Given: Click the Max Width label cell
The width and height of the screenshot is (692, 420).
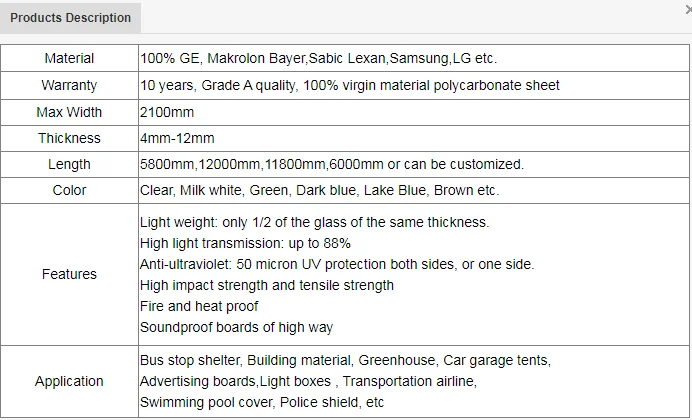Looking at the screenshot, I should pos(69,112).
